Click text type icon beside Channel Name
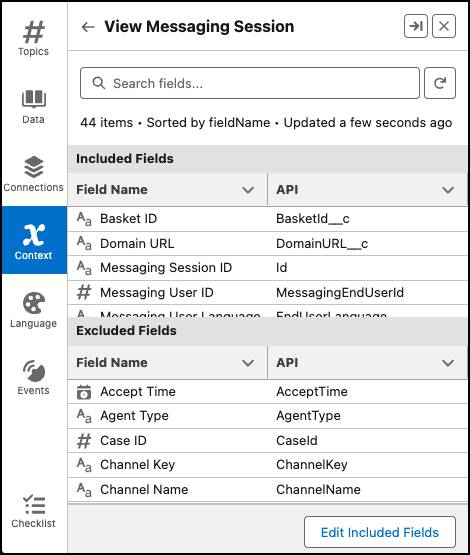Image resolution: width=470 pixels, height=555 pixels. tap(84, 490)
